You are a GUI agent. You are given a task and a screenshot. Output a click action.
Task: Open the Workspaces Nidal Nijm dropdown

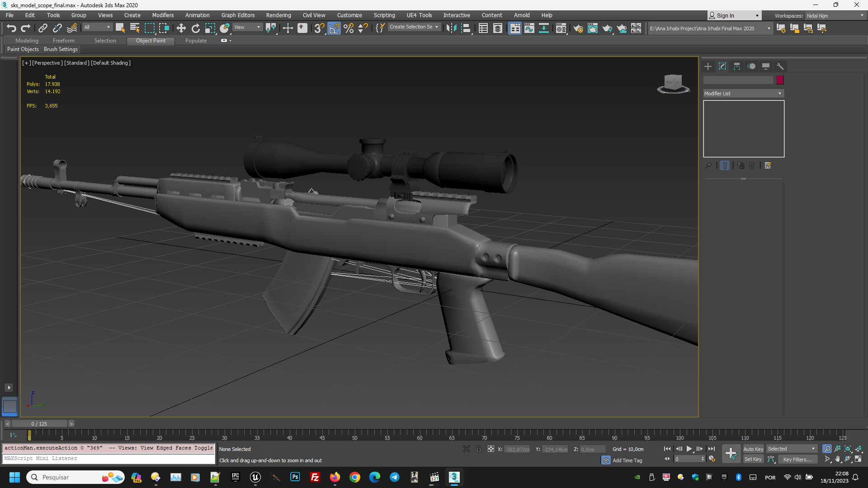(835, 15)
